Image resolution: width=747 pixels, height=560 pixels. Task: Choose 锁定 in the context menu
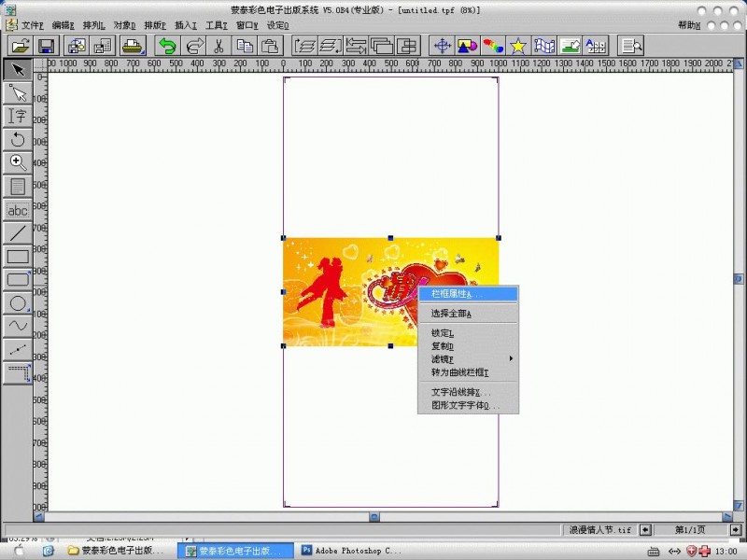(x=443, y=333)
